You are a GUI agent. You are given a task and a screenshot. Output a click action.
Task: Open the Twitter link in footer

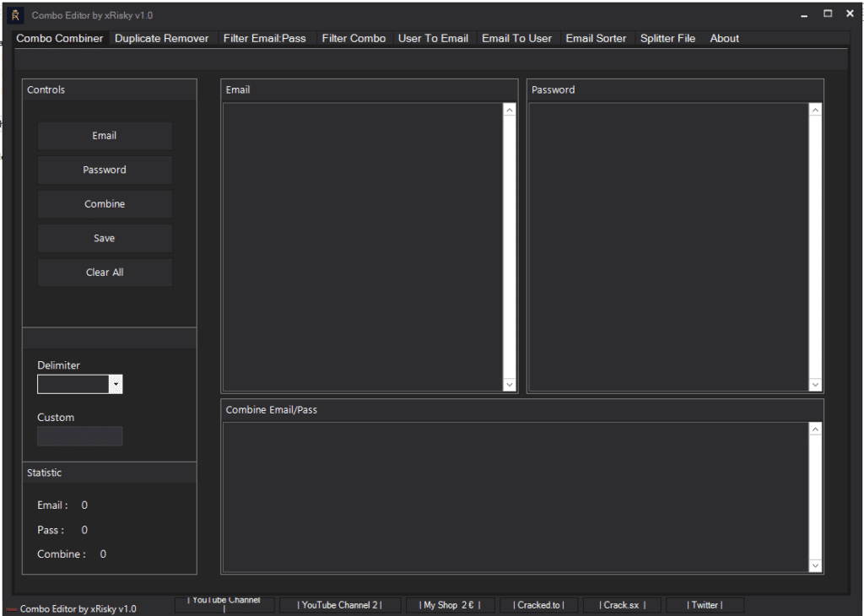705,605
